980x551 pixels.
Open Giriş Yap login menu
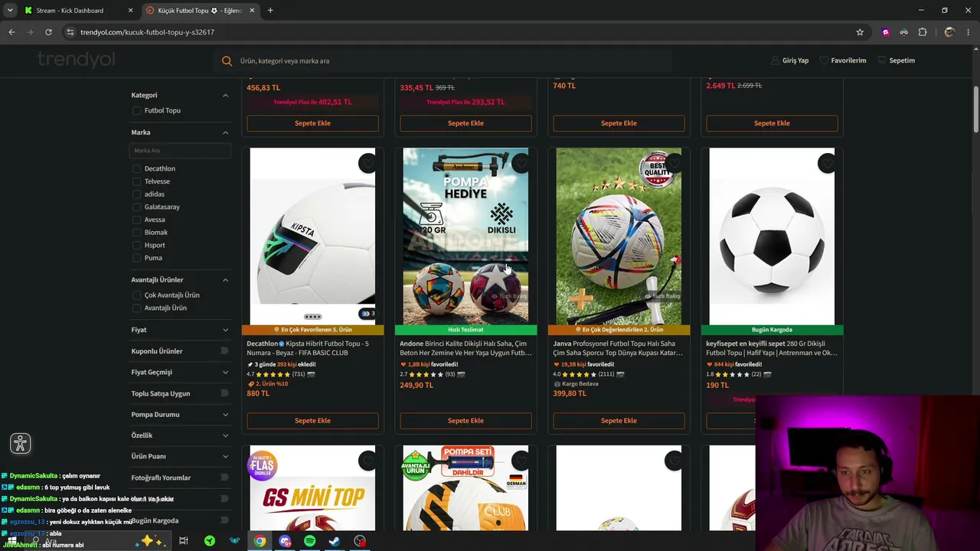coord(790,60)
